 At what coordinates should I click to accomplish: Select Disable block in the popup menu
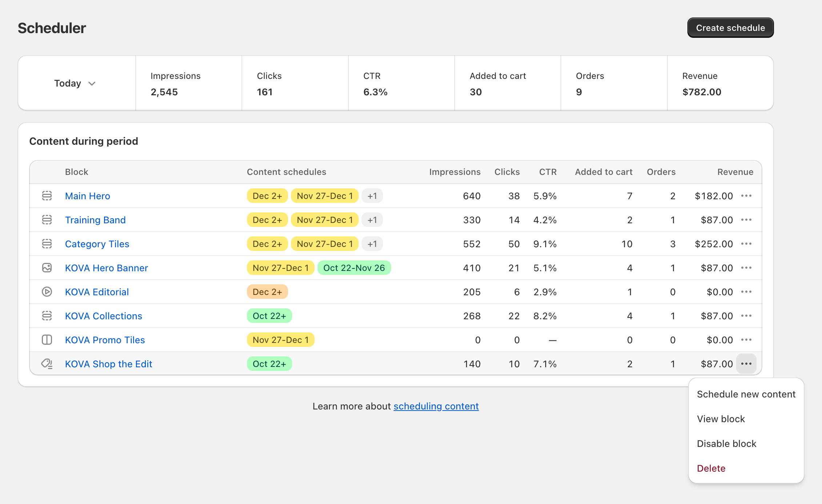pos(746,444)
